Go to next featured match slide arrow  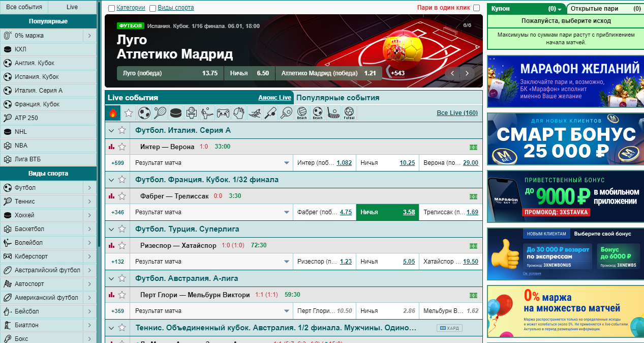point(467,73)
